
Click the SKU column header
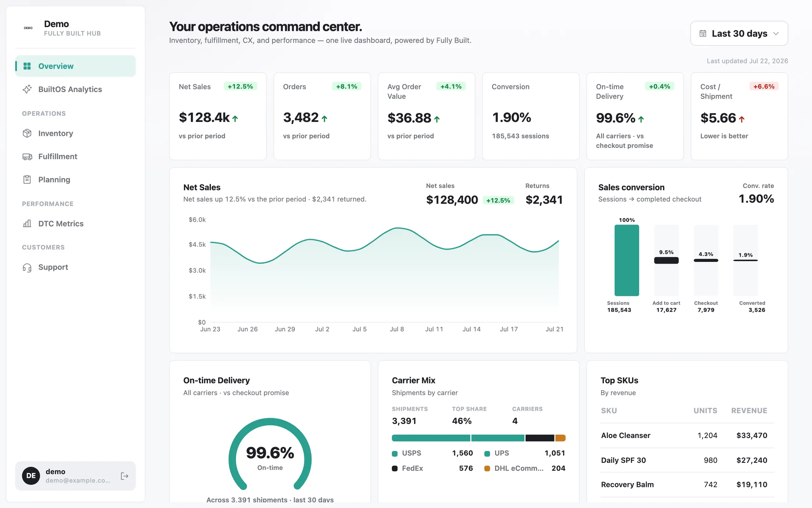point(609,411)
